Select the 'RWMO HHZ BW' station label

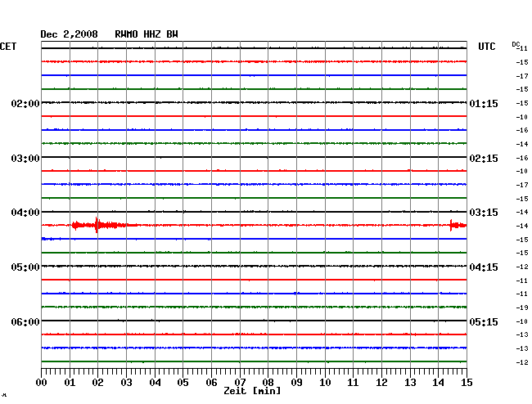147,34
